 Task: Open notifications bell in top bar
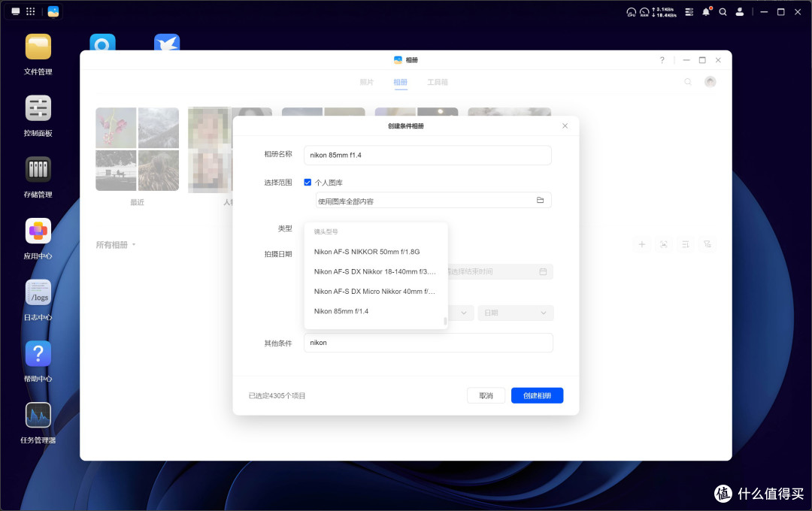point(706,11)
